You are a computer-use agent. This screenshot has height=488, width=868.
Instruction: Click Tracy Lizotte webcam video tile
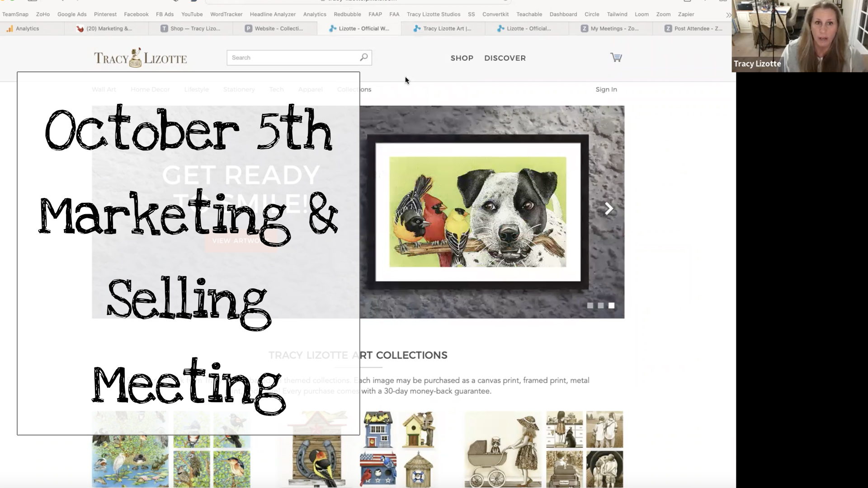coord(800,36)
